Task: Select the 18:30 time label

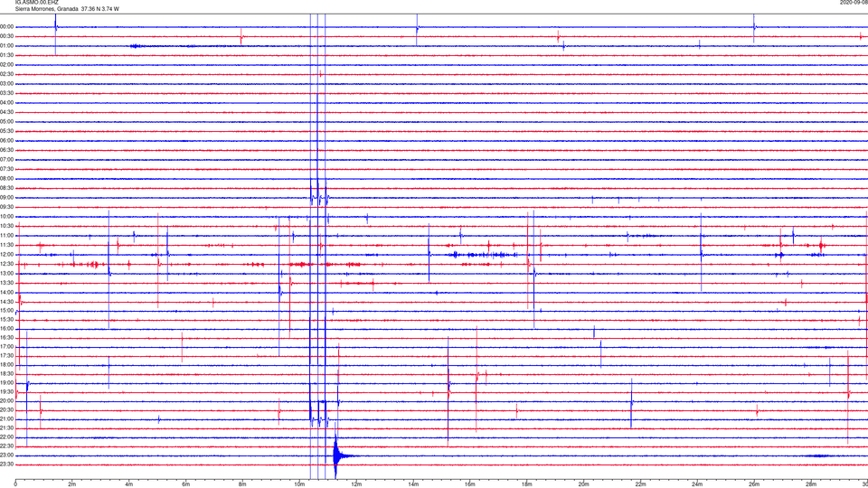Action: coord(7,374)
